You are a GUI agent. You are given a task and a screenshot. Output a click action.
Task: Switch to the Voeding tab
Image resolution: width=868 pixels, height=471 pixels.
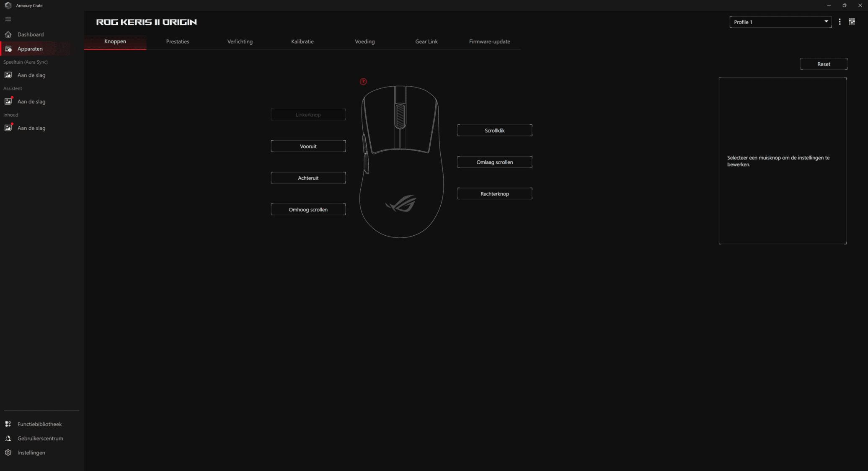(x=365, y=41)
